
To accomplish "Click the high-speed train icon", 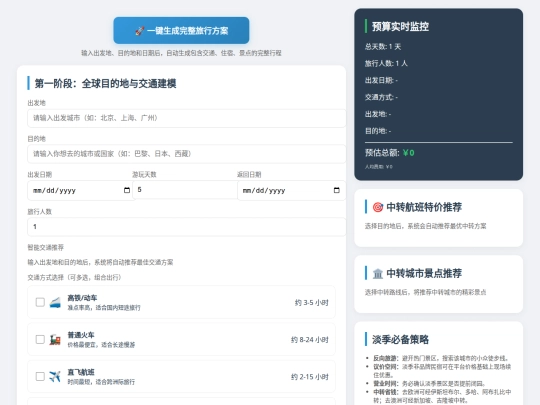I will click(x=55, y=302).
